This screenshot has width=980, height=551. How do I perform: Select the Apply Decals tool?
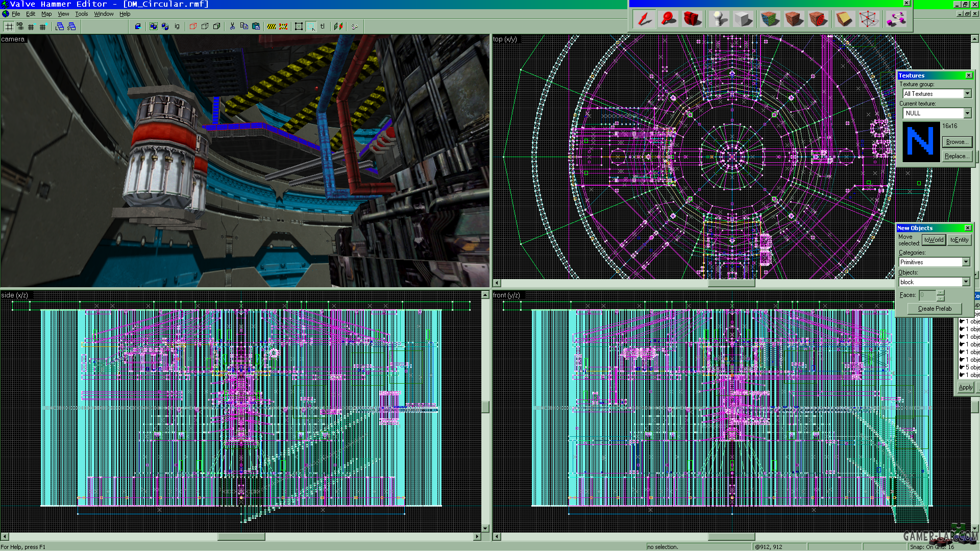[x=818, y=19]
